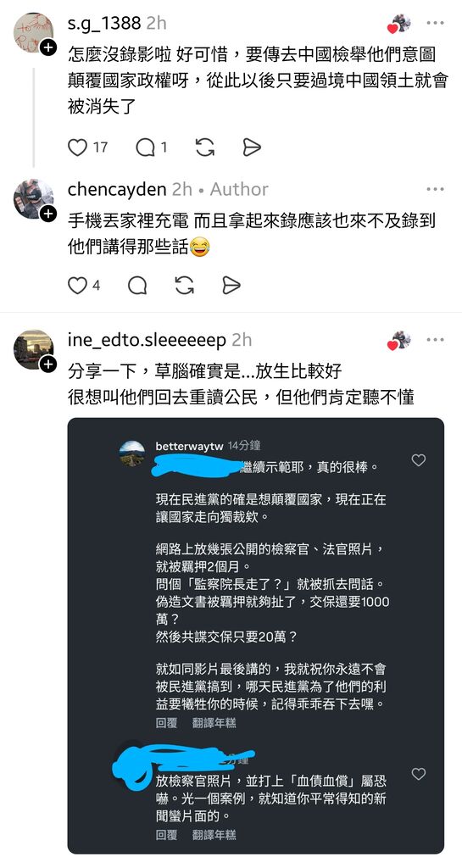
Task: Reply to chencayden's comment
Action: [x=137, y=285]
